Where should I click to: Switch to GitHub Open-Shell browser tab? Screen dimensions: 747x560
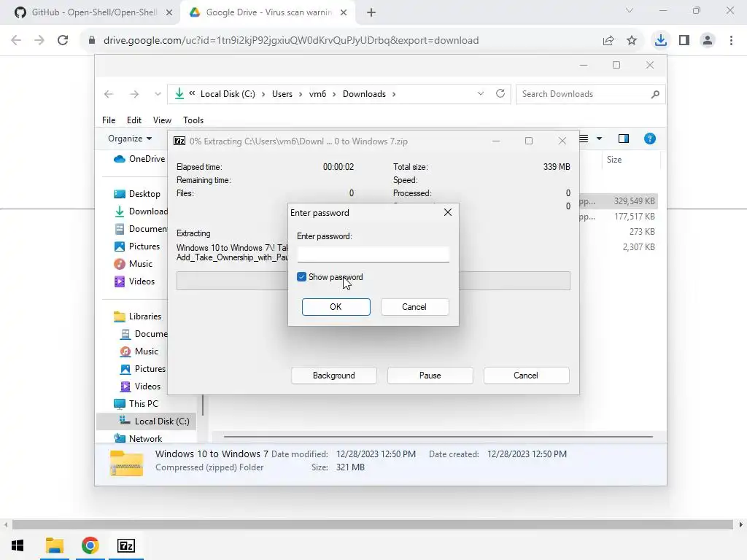(x=90, y=12)
